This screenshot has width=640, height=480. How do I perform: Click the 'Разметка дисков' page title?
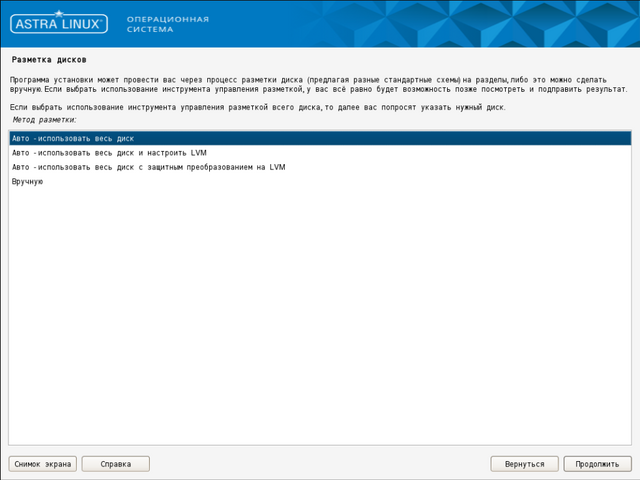click(x=46, y=58)
